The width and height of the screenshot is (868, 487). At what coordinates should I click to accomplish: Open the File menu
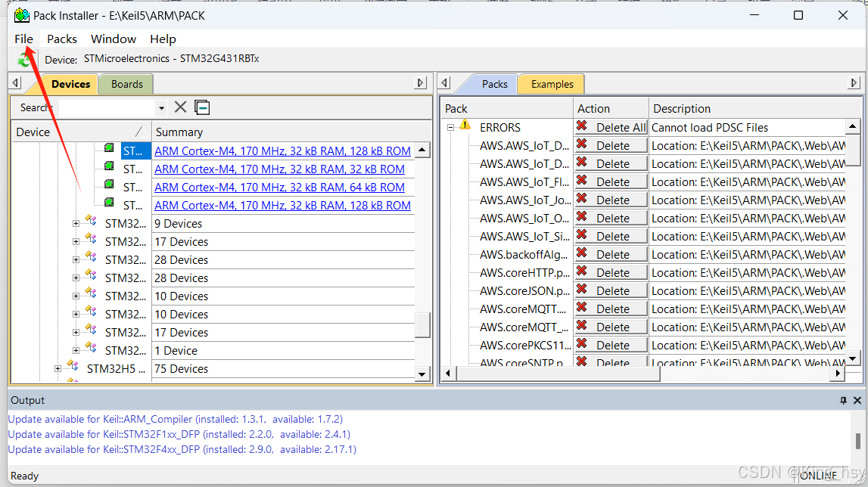click(23, 39)
